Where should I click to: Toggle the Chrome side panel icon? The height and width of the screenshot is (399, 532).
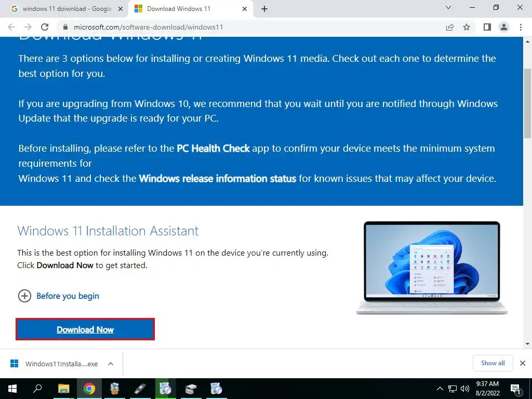[x=487, y=27]
